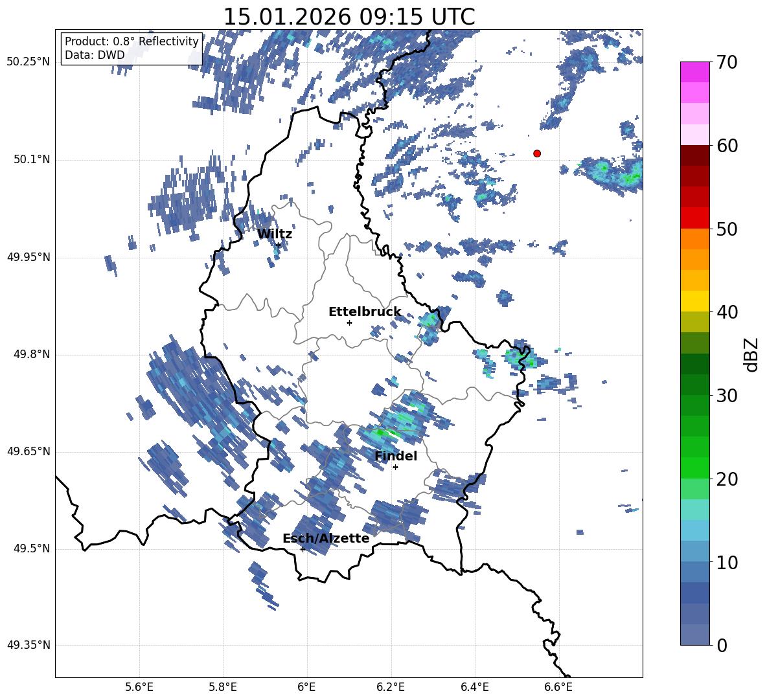Pick the bright green colorbar segment at 20
The height and width of the screenshot is (700, 767).
click(x=694, y=468)
